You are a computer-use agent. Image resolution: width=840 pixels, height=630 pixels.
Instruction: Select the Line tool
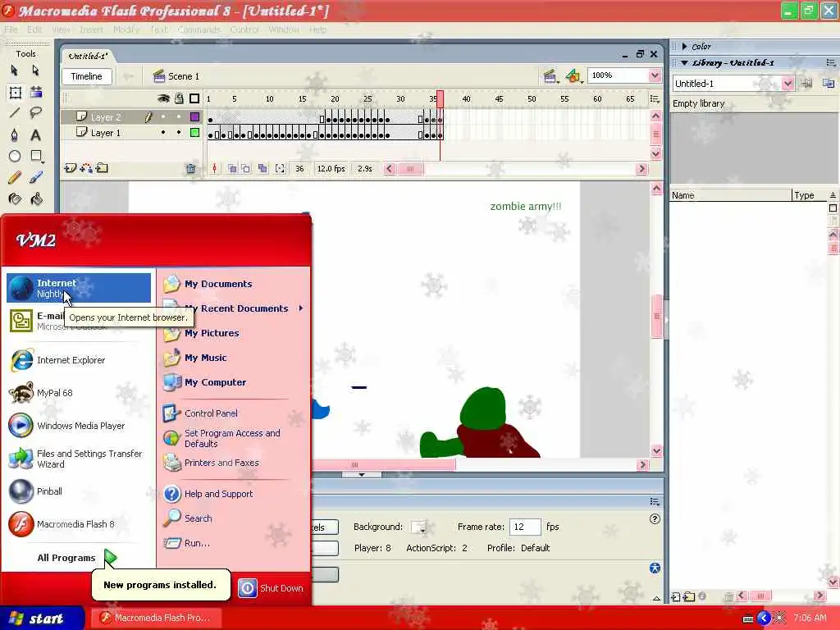click(15, 112)
